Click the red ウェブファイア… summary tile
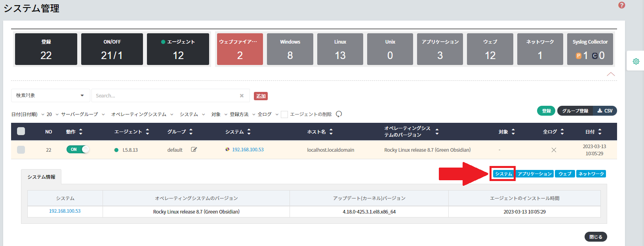The height and width of the screenshot is (246, 644). pos(240,49)
